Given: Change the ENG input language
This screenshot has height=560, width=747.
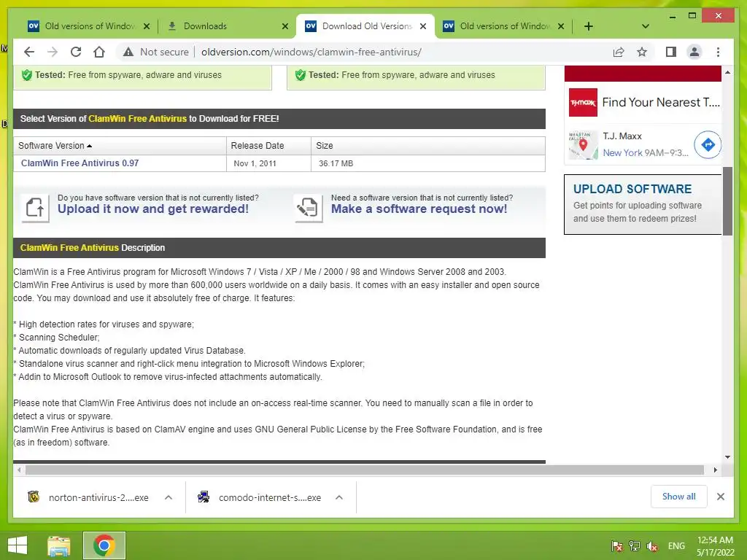Looking at the screenshot, I should (x=676, y=546).
